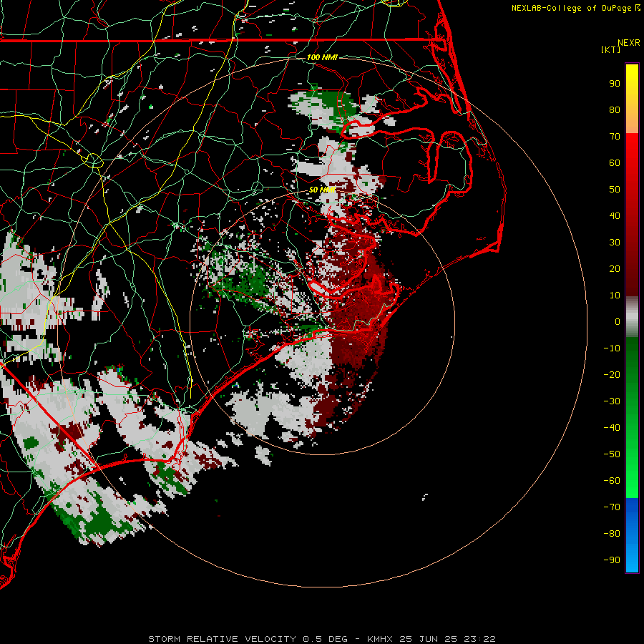Screen dimensions: 644x644
Task: Click the -90 scale value
Action: click(x=612, y=560)
